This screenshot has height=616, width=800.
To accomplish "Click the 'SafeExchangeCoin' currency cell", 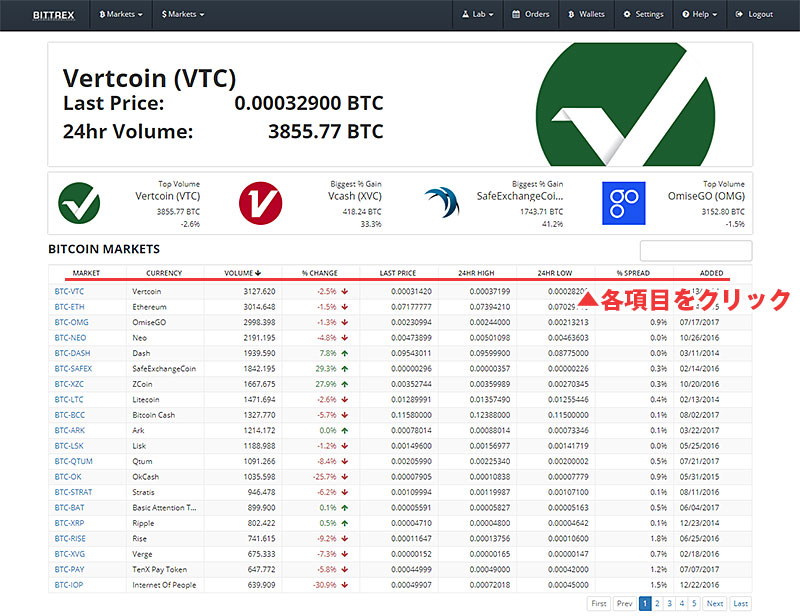I will point(164,368).
